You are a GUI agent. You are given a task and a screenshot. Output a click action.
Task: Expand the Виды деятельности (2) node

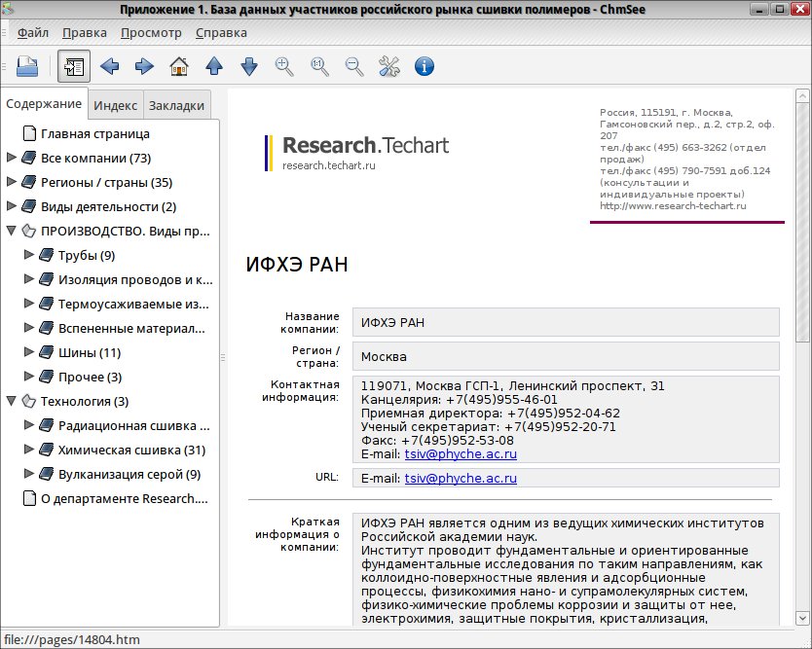coord(12,206)
